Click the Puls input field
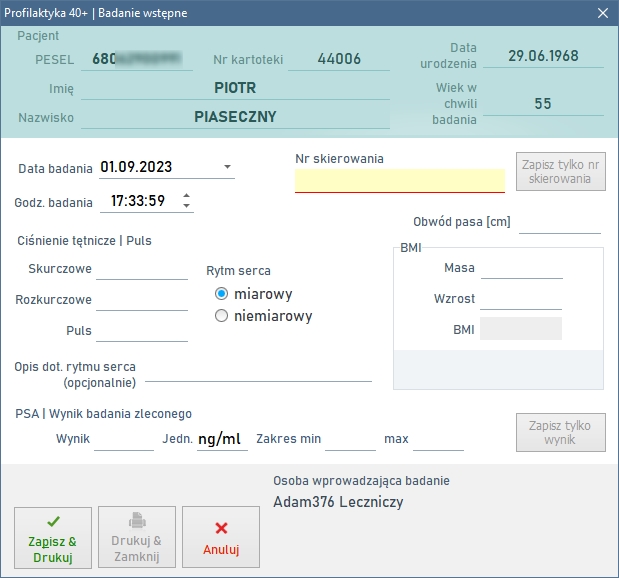This screenshot has width=619, height=578. [142, 331]
